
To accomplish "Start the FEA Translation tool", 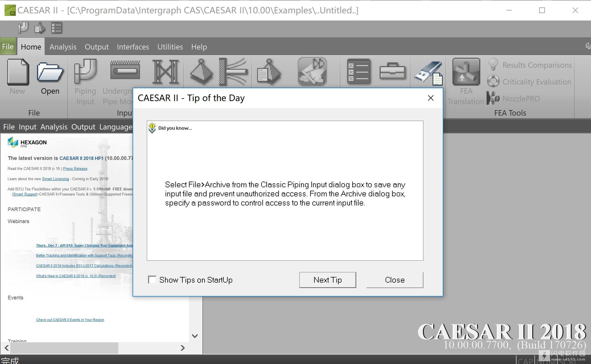I will click(466, 72).
